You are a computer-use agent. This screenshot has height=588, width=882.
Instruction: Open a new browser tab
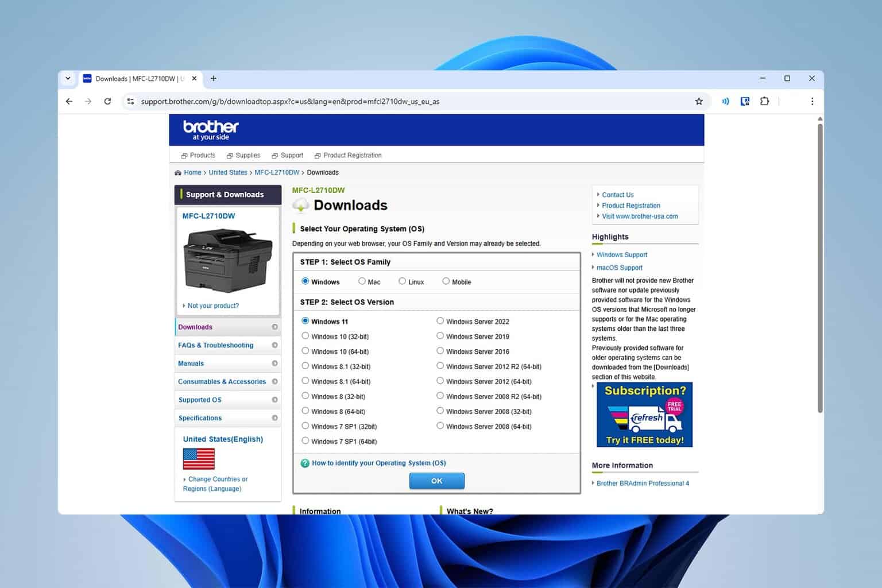(x=214, y=79)
